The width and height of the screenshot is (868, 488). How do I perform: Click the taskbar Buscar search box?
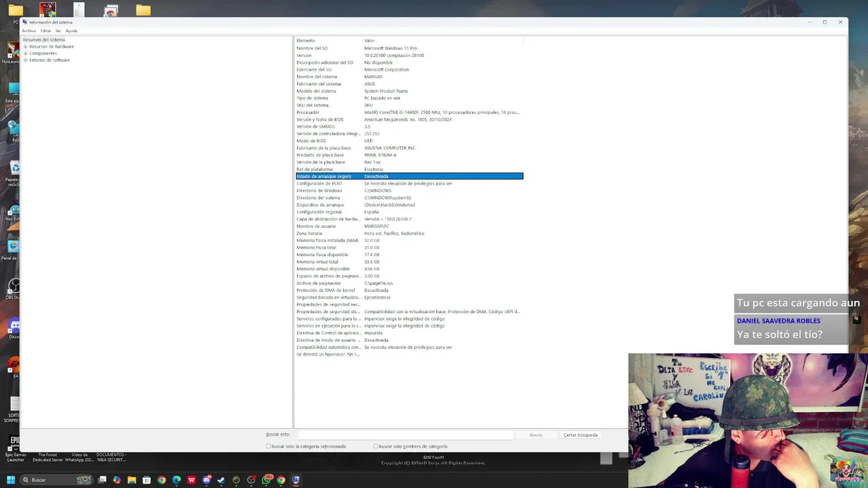coord(56,480)
